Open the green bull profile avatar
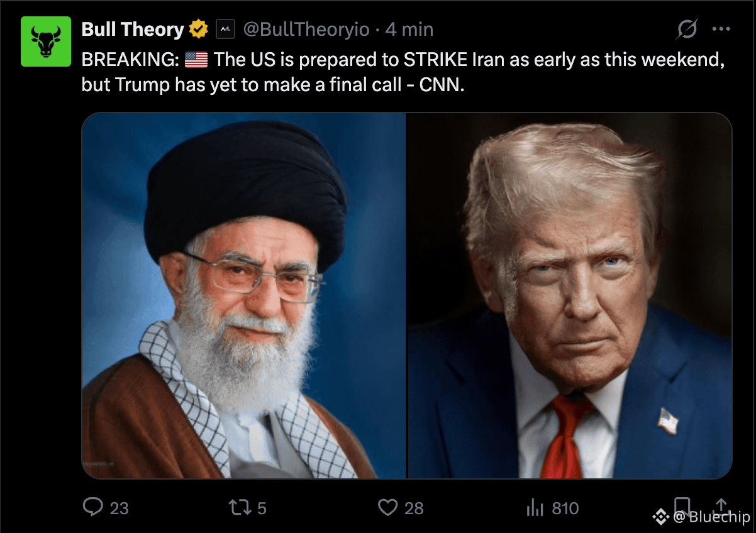 coord(46,41)
